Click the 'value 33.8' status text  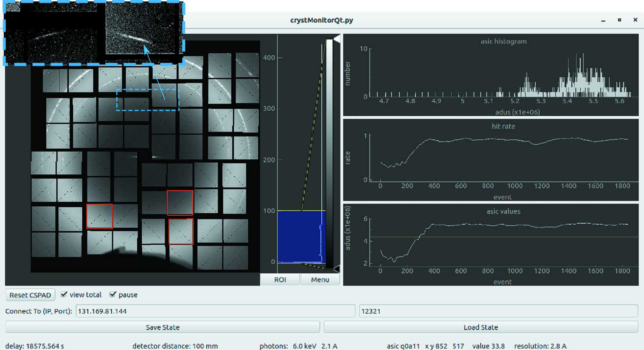click(x=488, y=346)
